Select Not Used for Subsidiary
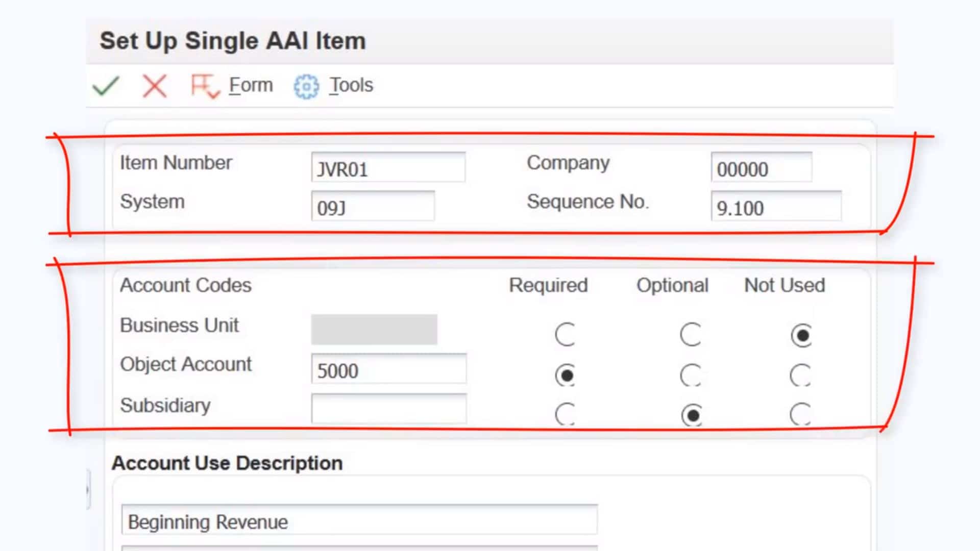The height and width of the screenshot is (551, 980). 800,414
